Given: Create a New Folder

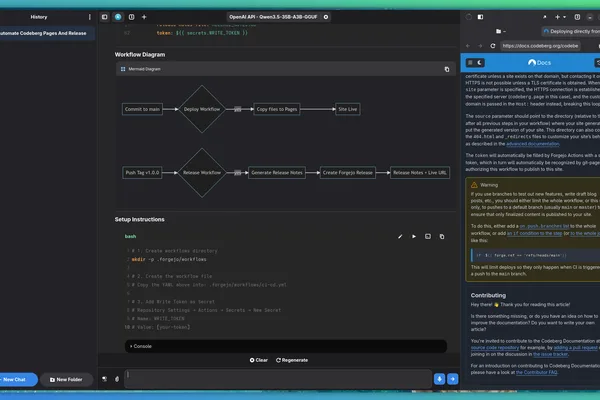Looking at the screenshot, I should 66,379.
